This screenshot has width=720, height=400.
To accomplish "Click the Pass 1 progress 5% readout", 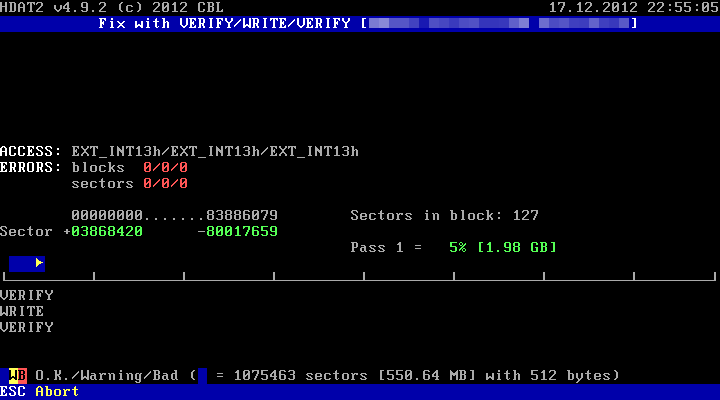I will pos(453,247).
